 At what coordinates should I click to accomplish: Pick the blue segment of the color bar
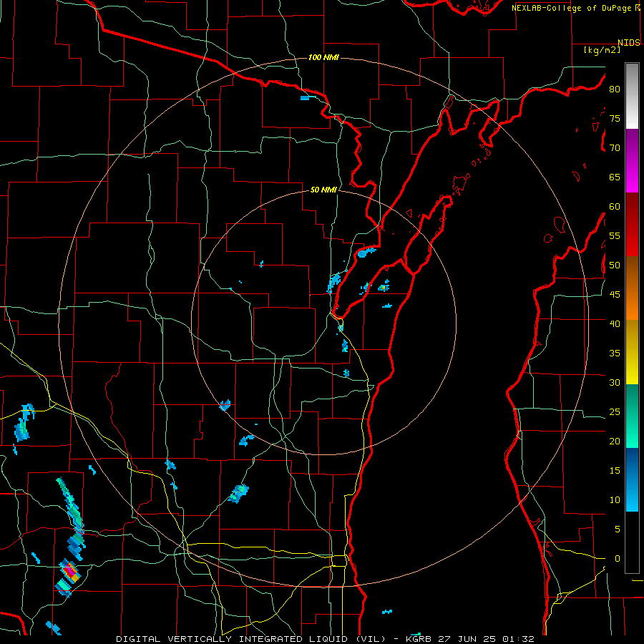(x=632, y=479)
